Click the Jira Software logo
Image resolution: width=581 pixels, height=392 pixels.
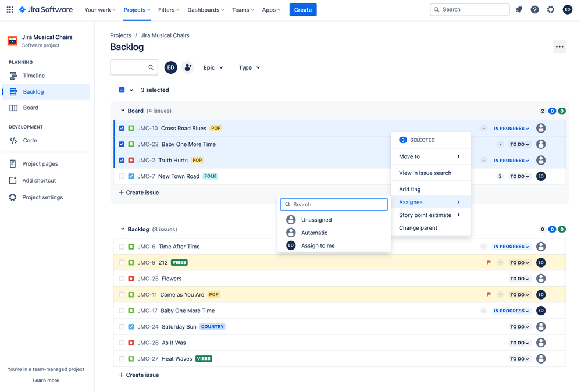tap(45, 10)
